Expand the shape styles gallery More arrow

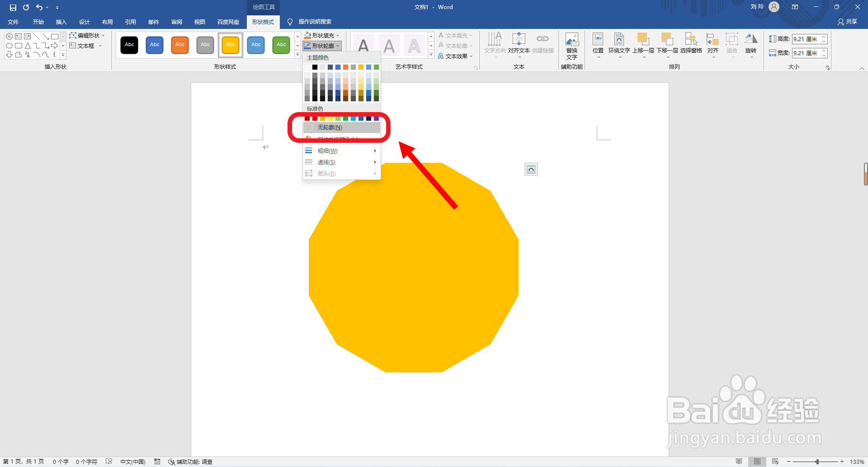pos(297,55)
